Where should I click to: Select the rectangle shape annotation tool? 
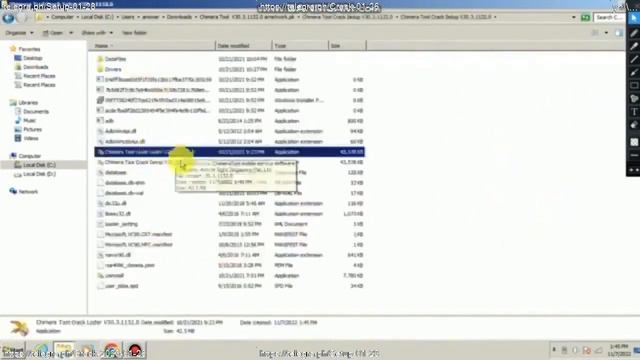point(634,85)
